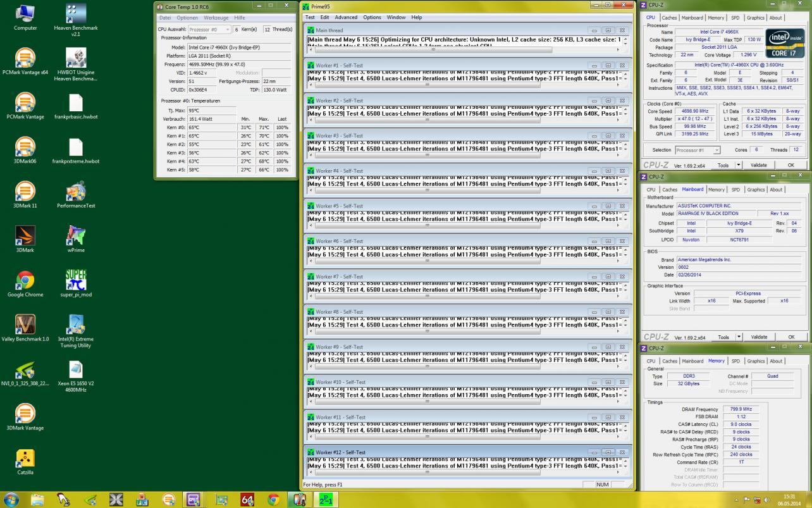812x508 pixels.
Task: Click Validate in the top CPU-Z window
Action: pyautogui.click(x=759, y=165)
